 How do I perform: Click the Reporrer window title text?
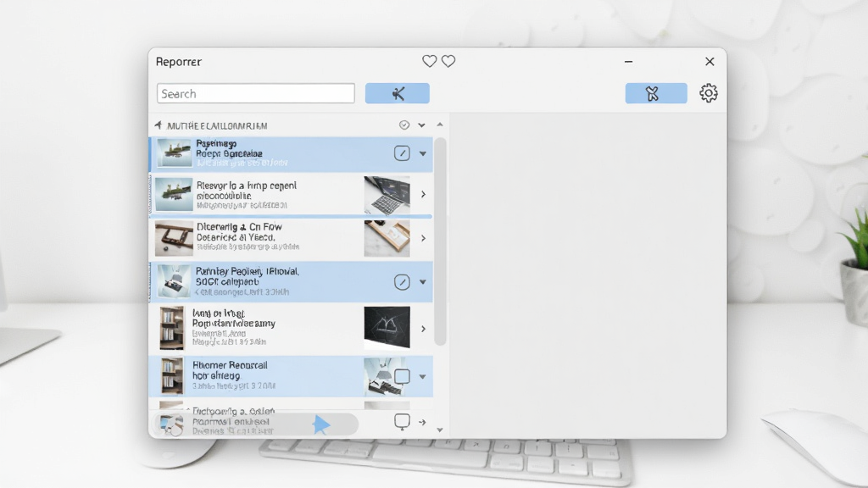pos(178,62)
